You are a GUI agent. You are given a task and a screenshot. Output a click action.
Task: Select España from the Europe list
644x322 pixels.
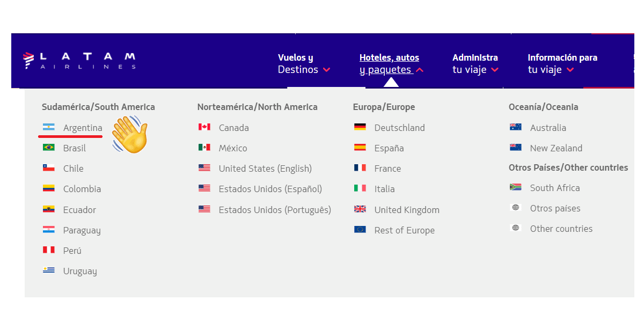[x=389, y=148]
